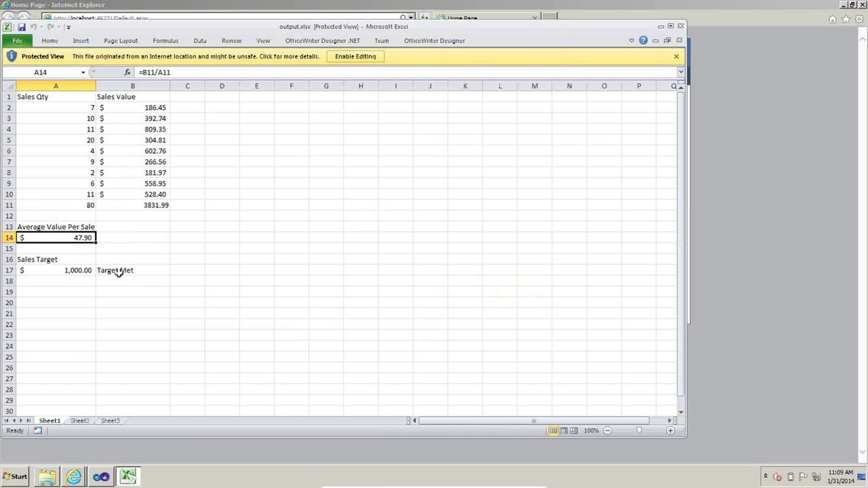Expand the formula bar with the arrow
The height and width of the screenshot is (488, 868).
(681, 72)
